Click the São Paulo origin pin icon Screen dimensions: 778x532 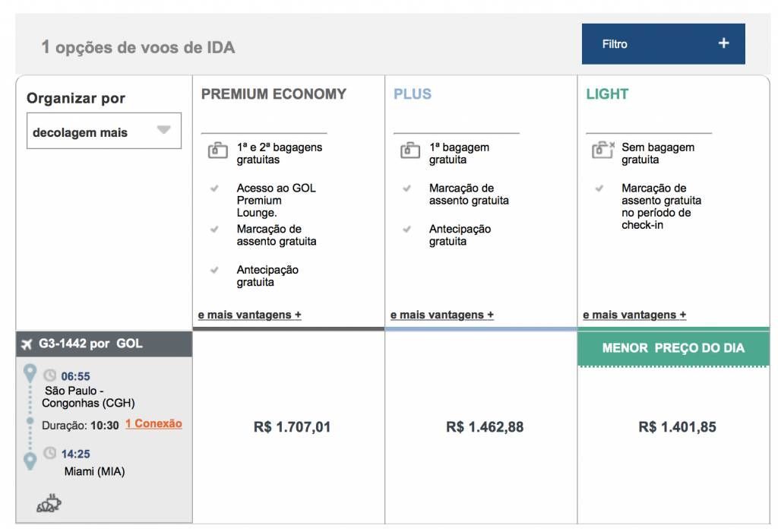30,374
